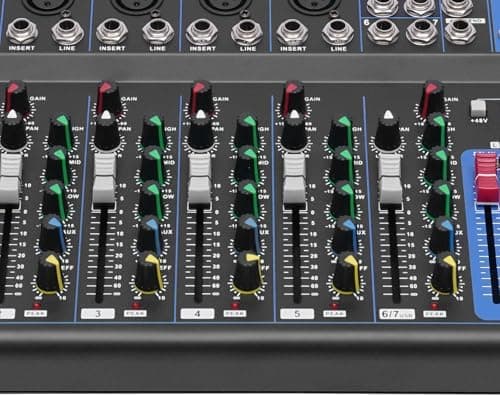The width and height of the screenshot is (500, 397).
Task: Click channel 3 blue AUX knob
Action: [150, 235]
